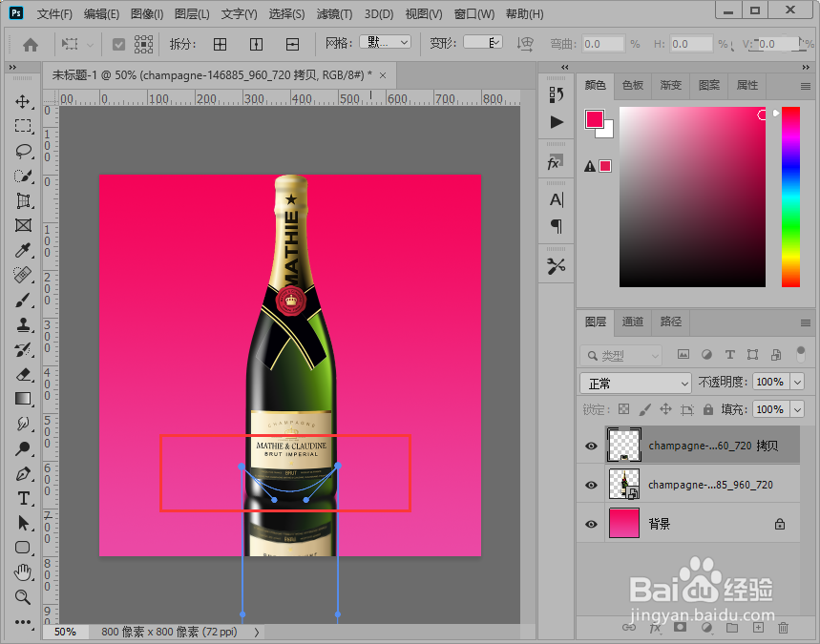Open the Paragraph panel icon
The width and height of the screenshot is (820, 644).
point(557,226)
